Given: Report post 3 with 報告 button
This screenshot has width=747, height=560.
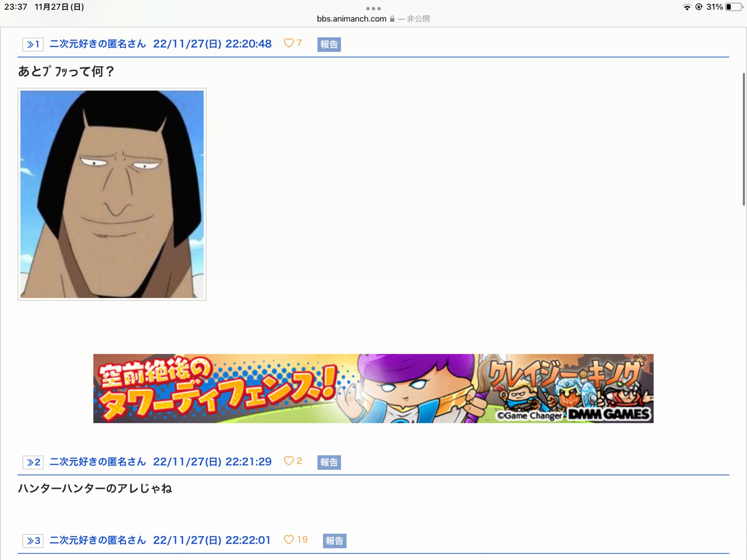Looking at the screenshot, I should pos(334,541).
